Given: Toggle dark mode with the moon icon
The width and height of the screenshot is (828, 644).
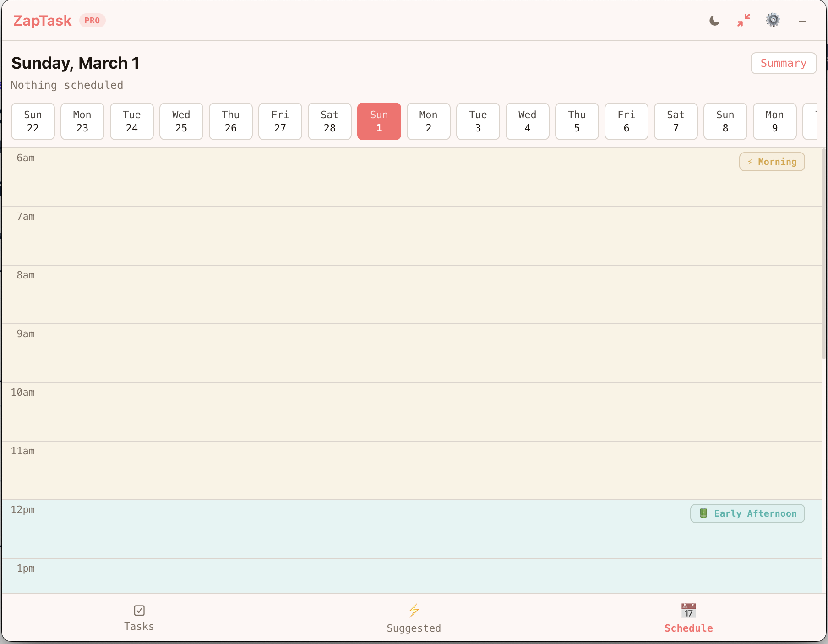Looking at the screenshot, I should point(714,21).
